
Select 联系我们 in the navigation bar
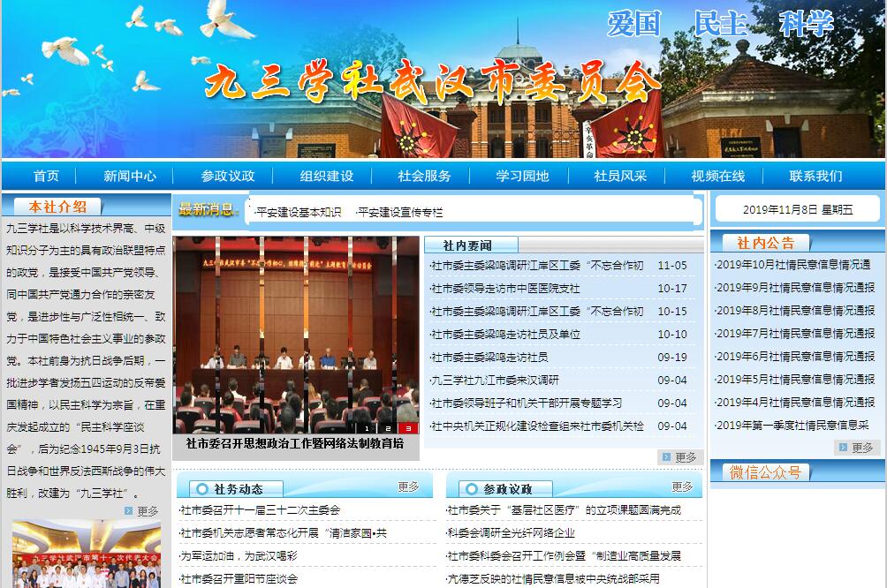tap(815, 176)
